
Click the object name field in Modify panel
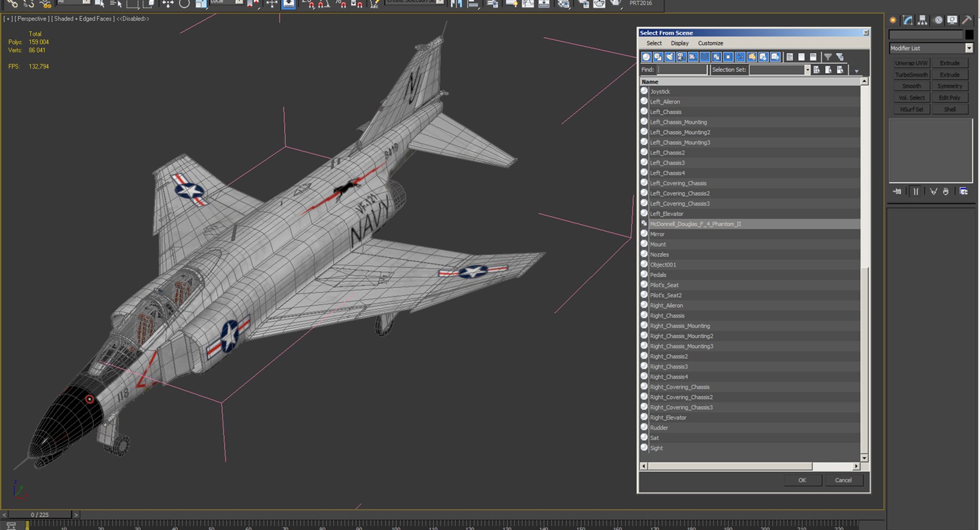(x=925, y=35)
